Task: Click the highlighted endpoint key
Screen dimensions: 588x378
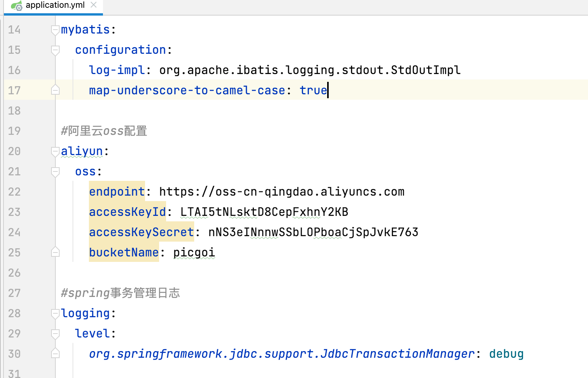Action: click(x=117, y=192)
